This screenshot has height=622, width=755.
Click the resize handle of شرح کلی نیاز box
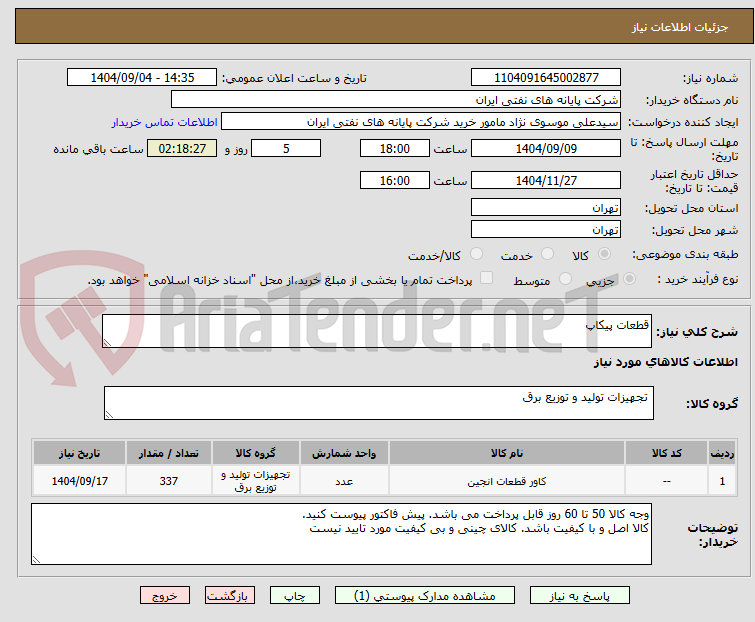coord(107,343)
